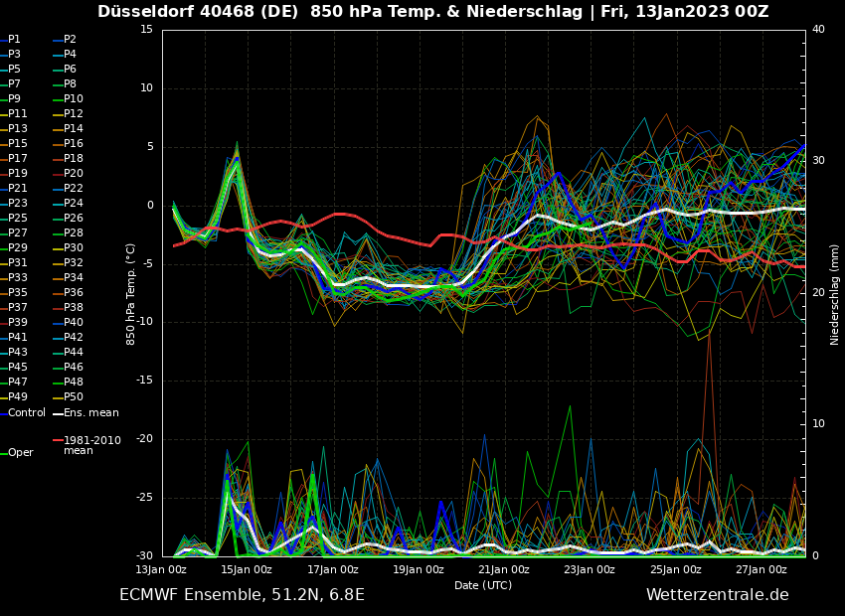The height and width of the screenshot is (616, 845).
Task: Click the 15Jan 00z date tick
Action: pyautogui.click(x=247, y=569)
